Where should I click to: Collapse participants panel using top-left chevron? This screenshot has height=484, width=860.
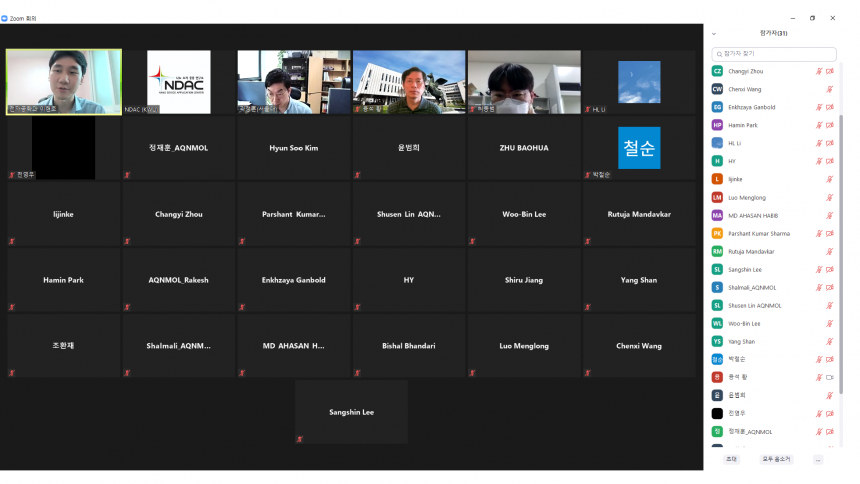pyautogui.click(x=714, y=33)
